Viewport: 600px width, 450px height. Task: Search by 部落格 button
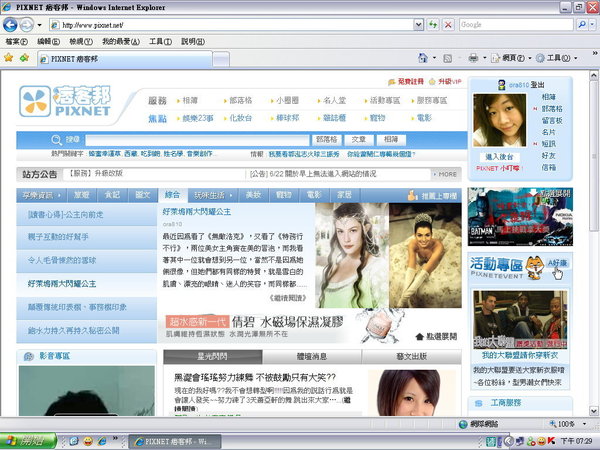pyautogui.click(x=327, y=140)
